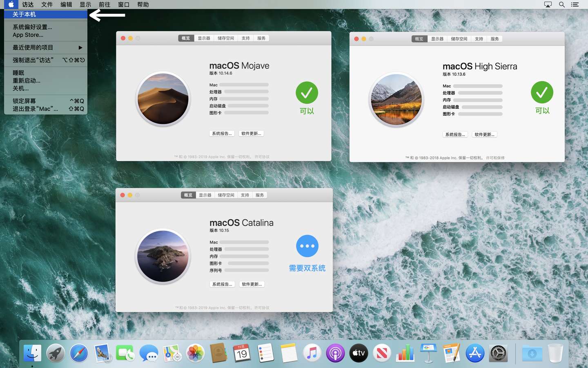The width and height of the screenshot is (588, 368).
Task: Switch to 储存空间 tab in Catalina window
Action: point(226,195)
